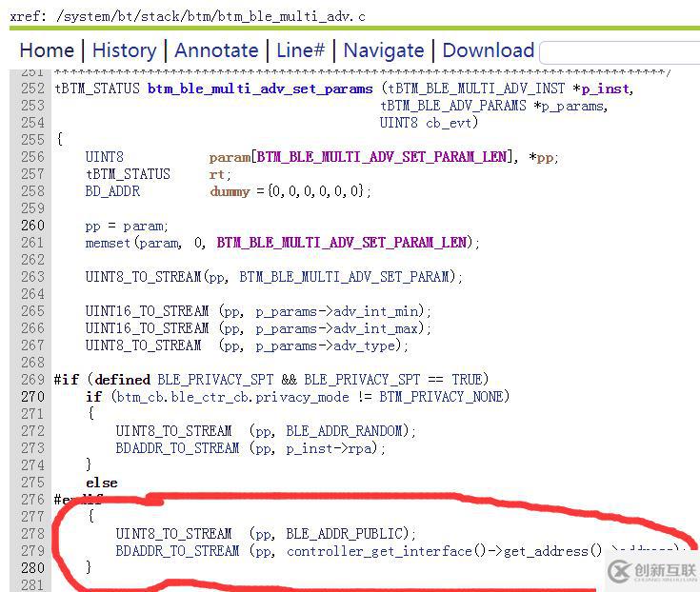Select the param variable declaration
700x592 pixels.
pyautogui.click(x=230, y=157)
